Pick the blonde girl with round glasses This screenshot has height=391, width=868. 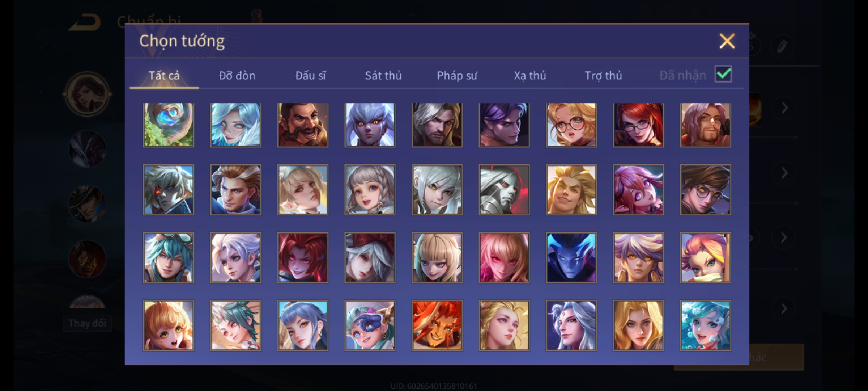point(571,125)
